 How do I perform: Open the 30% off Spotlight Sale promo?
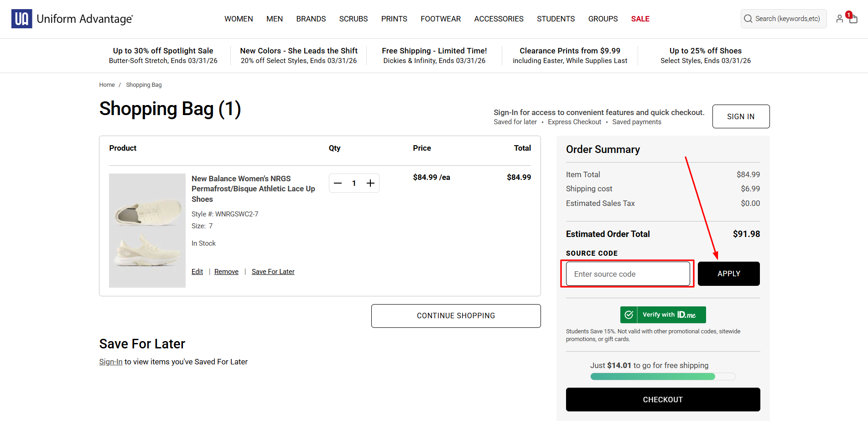pos(163,56)
